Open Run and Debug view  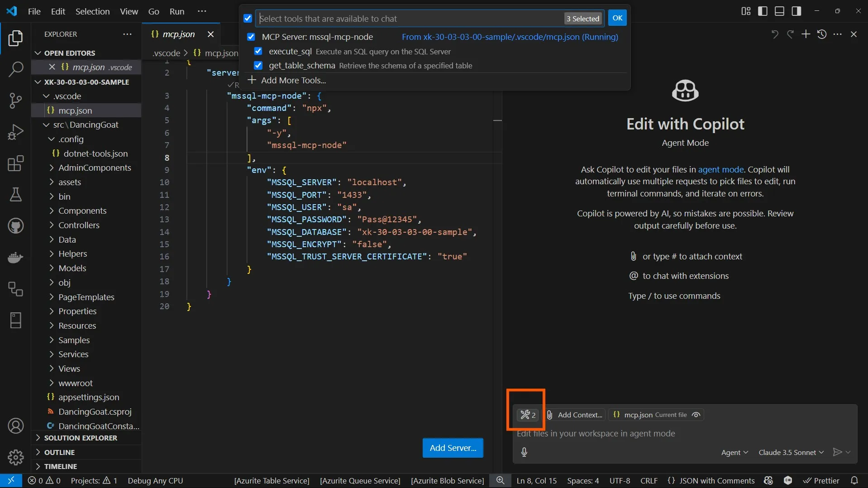(x=15, y=132)
